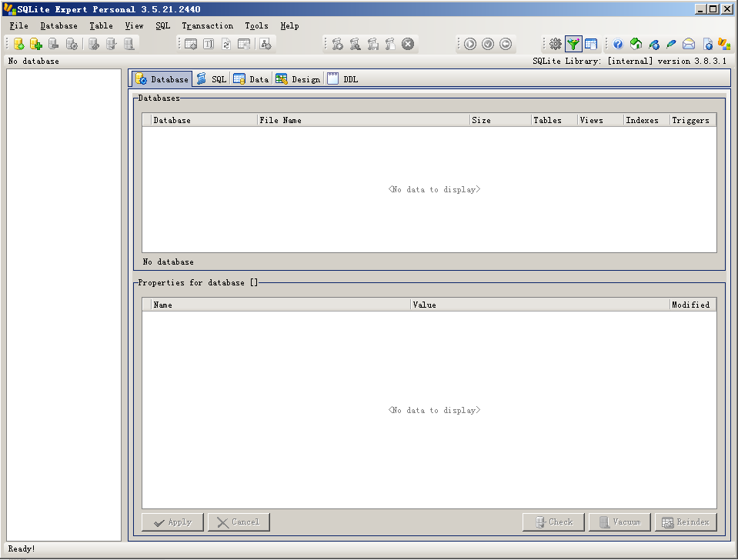This screenshot has width=738, height=560.
Task: Click the Value column header in Properties
Action: [540, 305]
